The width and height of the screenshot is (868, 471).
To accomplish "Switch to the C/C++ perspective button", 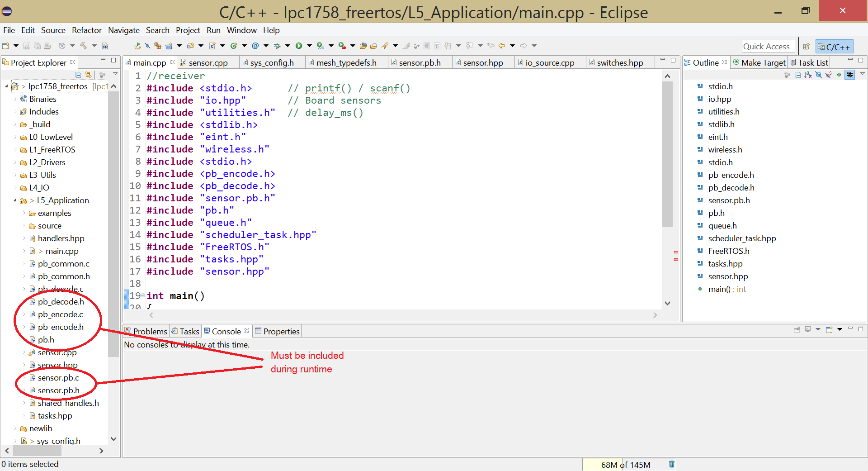I will point(834,47).
